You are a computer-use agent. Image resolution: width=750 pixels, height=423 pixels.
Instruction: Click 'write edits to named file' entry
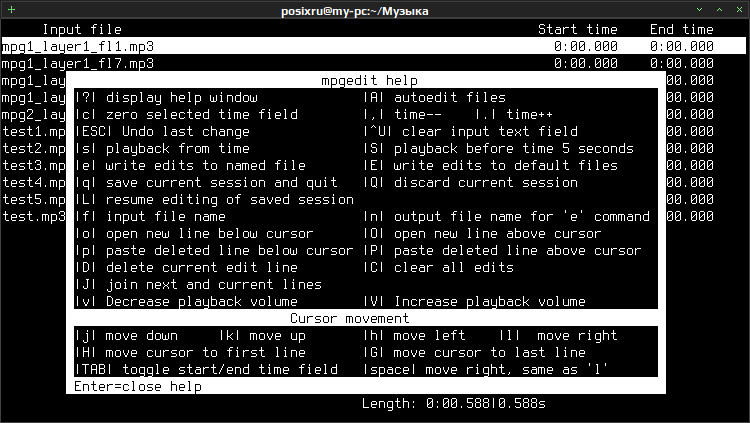pos(190,166)
